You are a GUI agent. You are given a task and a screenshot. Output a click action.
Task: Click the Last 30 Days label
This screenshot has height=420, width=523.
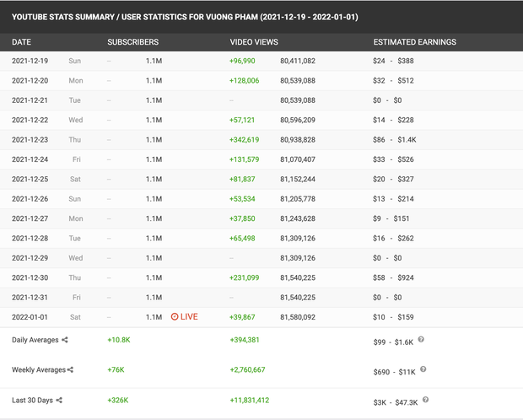point(32,400)
